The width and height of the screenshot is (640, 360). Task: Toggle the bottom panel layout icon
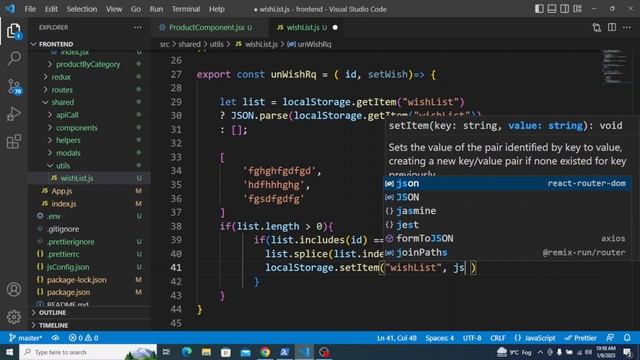coord(552,9)
